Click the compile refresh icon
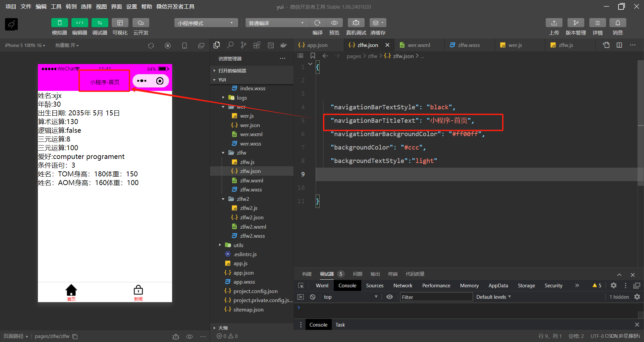Screen dimensions: 644x342 (317, 23)
